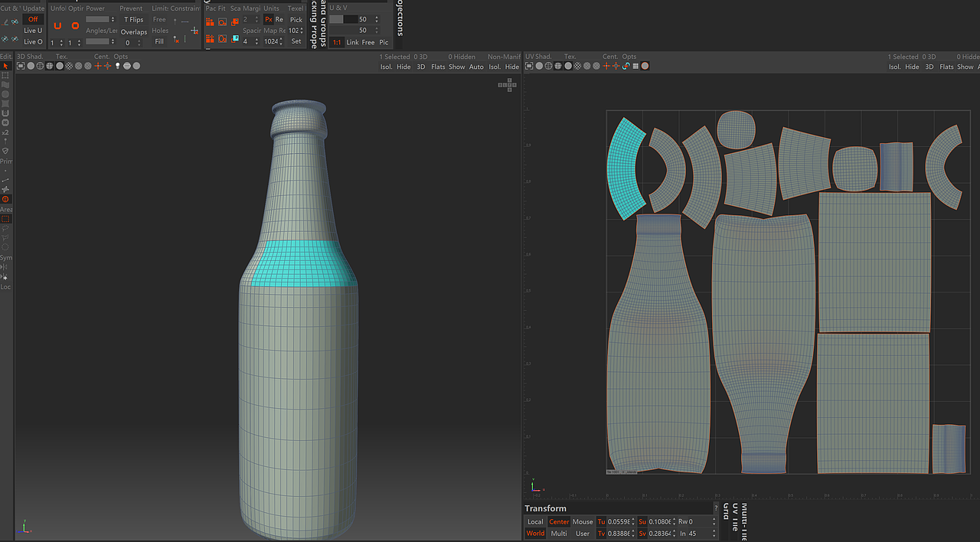Click the Fill holes button
This screenshot has height=542, width=980.
pyautogui.click(x=159, y=41)
